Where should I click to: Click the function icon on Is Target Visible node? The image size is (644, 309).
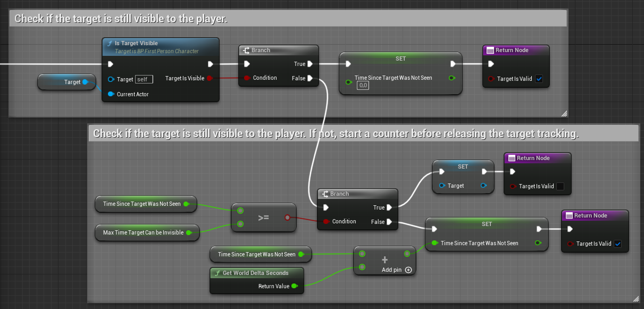[x=110, y=44]
